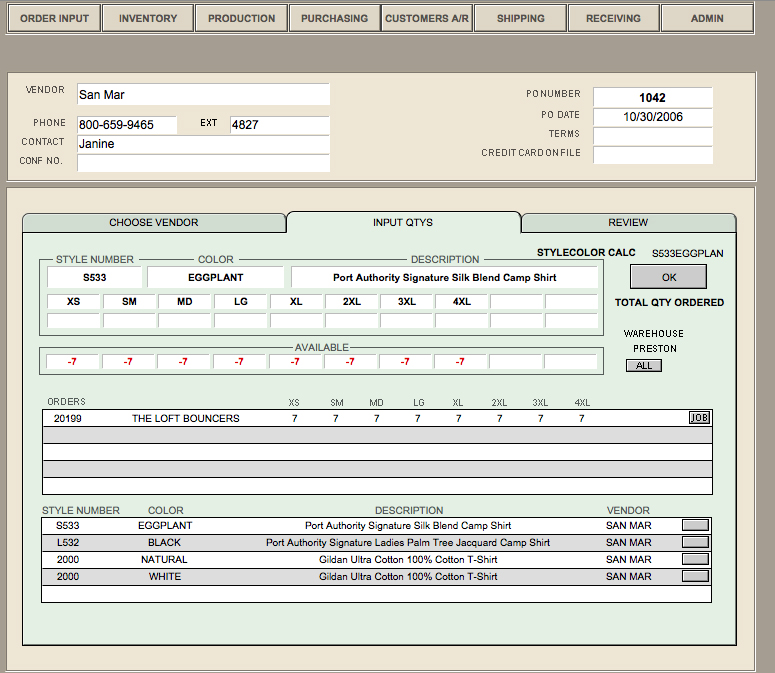Viewport: 775px width, 673px height.
Task: Switch to the CHOOSE VENDOR tab
Action: [154, 223]
